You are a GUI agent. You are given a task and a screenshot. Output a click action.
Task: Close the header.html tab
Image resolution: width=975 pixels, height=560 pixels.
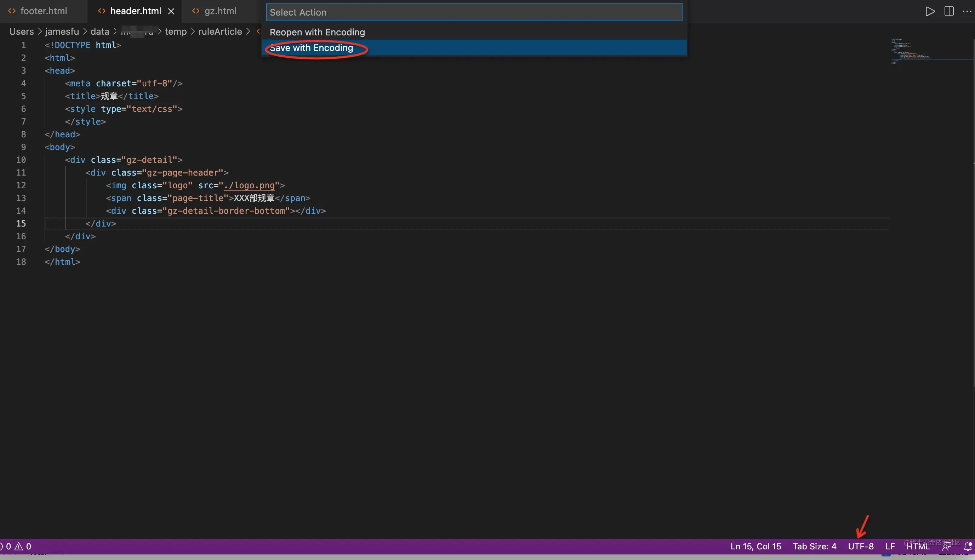point(171,11)
